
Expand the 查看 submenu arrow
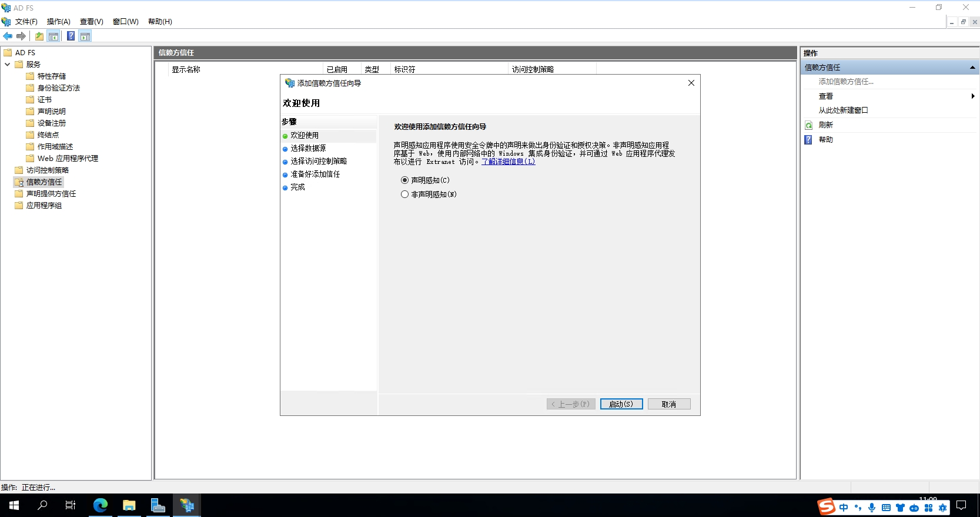tap(972, 96)
